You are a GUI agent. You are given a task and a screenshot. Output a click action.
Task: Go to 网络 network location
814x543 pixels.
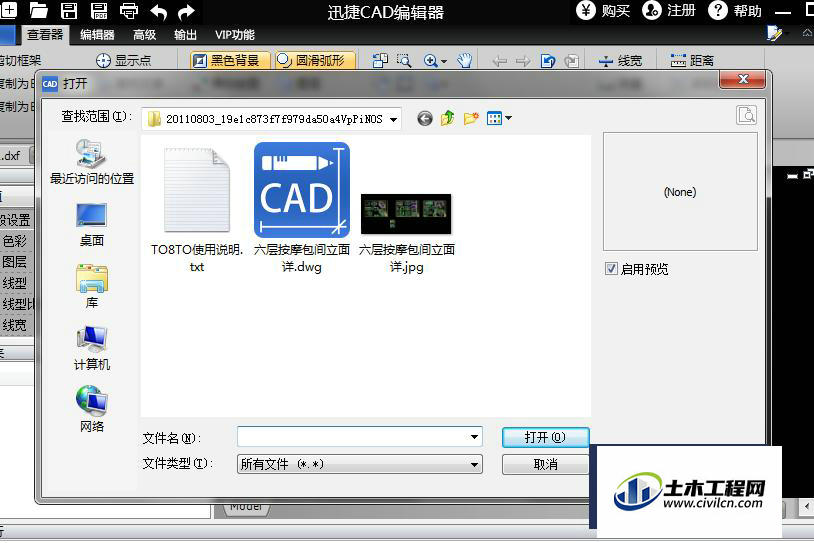tap(92, 410)
